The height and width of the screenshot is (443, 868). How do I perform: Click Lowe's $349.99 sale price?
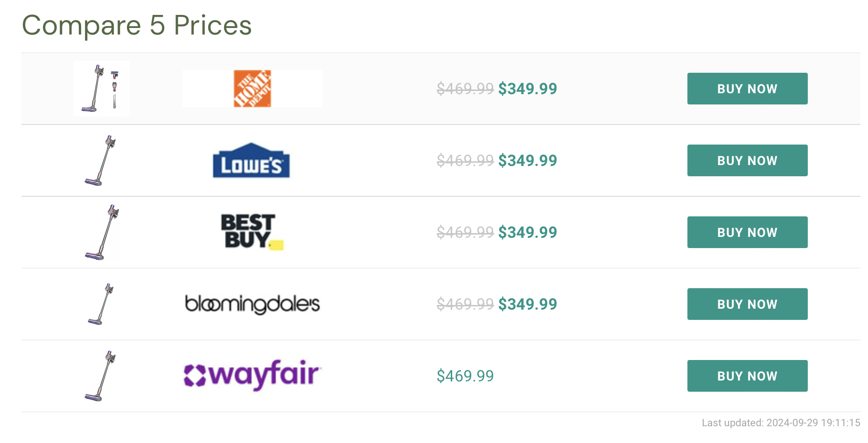[x=528, y=160]
